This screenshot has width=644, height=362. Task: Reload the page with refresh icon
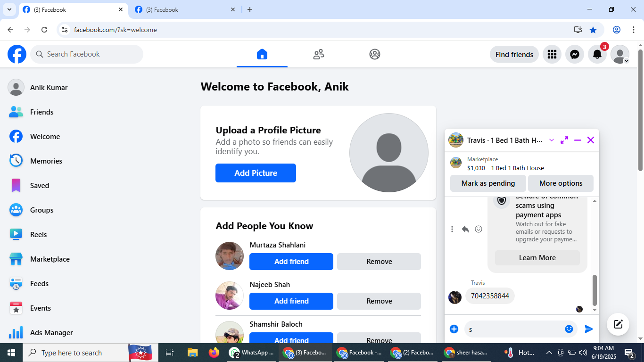[44, 30]
